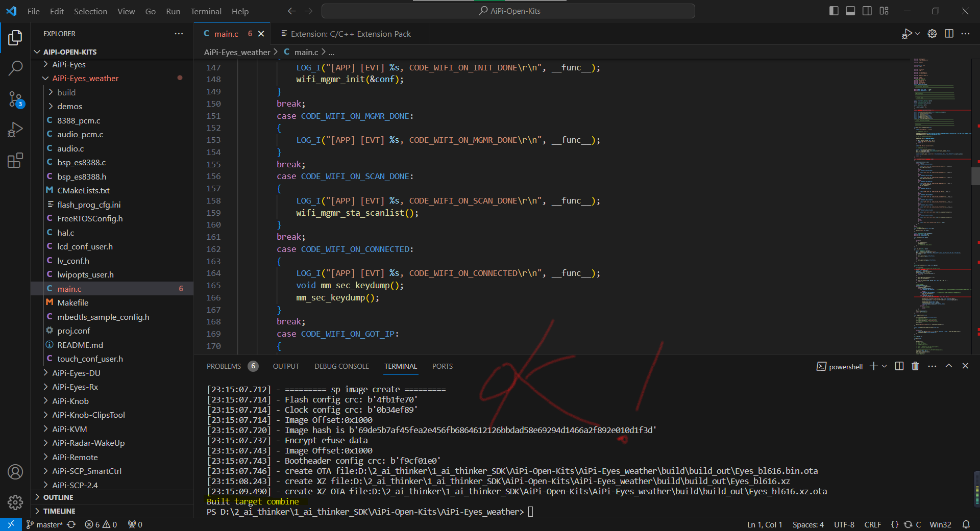This screenshot has width=980, height=531.
Task: Switch to the PROBLEMS panel tab
Action: [232, 366]
